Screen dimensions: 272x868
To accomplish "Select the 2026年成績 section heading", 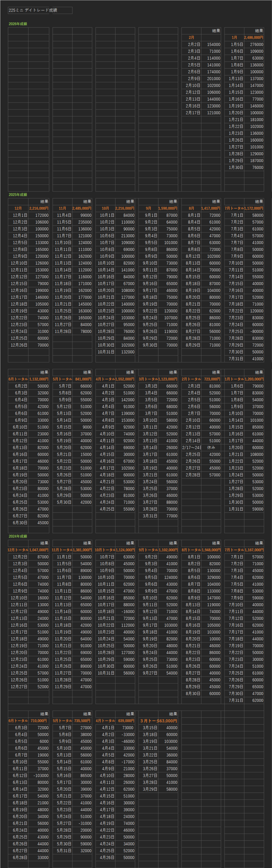I will click(18, 24).
